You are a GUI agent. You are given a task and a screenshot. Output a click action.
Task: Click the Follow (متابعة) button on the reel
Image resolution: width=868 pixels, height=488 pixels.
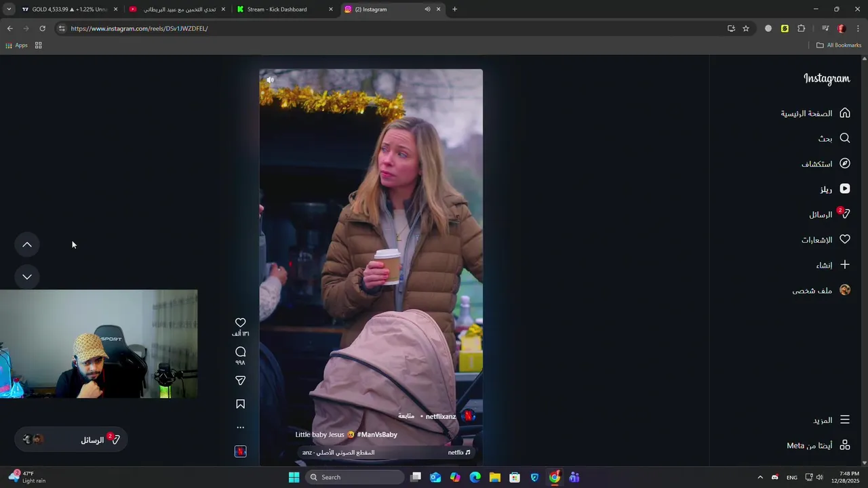tap(406, 416)
